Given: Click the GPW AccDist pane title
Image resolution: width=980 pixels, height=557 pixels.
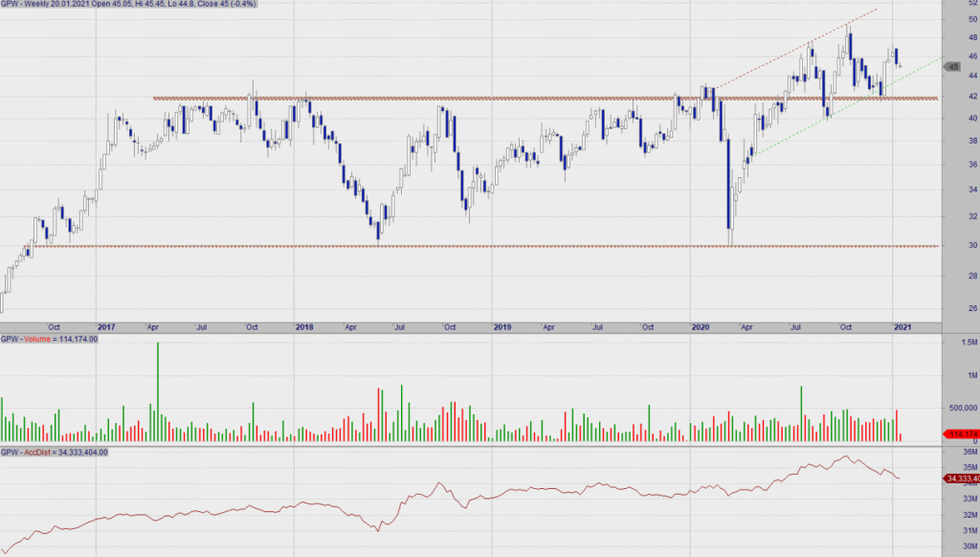Looking at the screenshot, I should click(x=54, y=452).
